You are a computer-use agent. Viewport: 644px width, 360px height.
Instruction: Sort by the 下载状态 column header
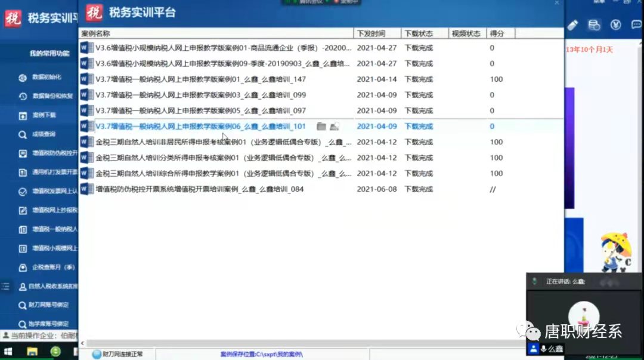click(x=425, y=33)
